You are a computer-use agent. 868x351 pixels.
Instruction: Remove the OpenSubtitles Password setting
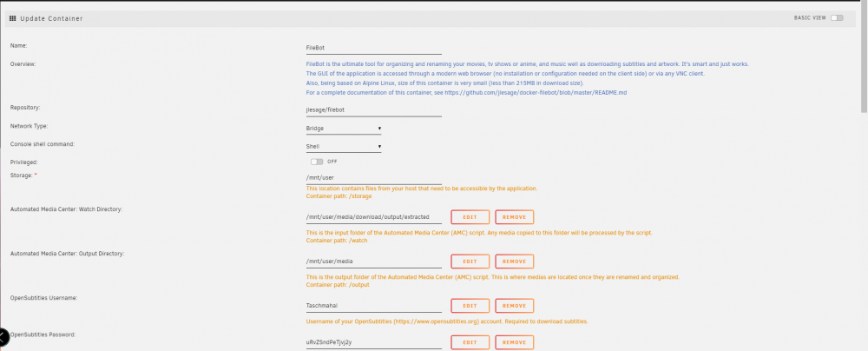click(x=514, y=342)
